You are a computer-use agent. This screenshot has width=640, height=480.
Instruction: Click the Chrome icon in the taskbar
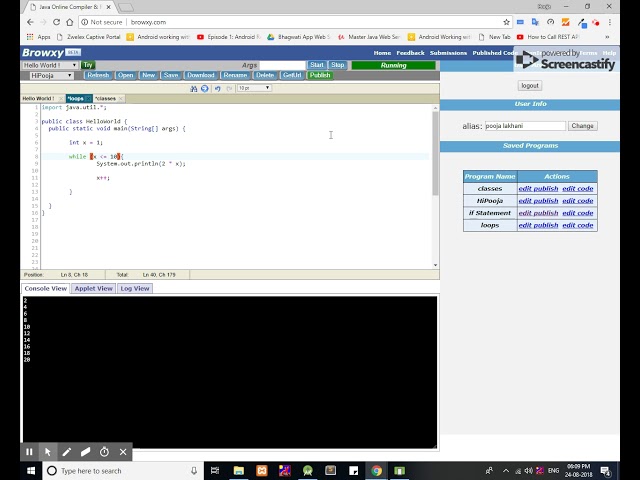coord(376,471)
